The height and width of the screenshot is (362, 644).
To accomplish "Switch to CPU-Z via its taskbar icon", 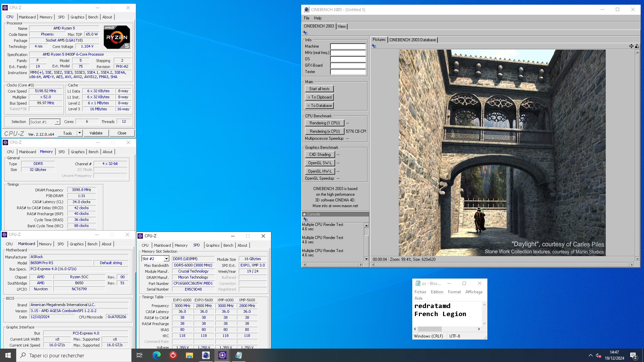I will tap(222, 355).
